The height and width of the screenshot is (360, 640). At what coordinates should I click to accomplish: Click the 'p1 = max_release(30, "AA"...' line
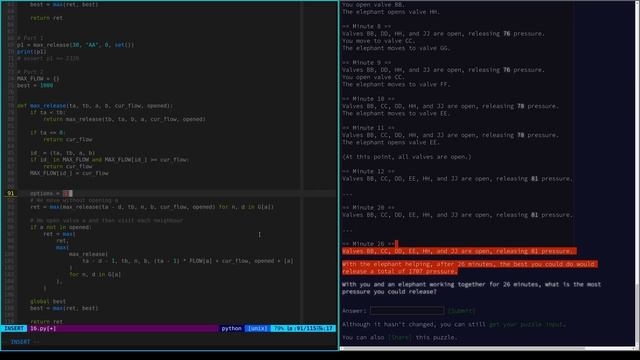(x=75, y=45)
